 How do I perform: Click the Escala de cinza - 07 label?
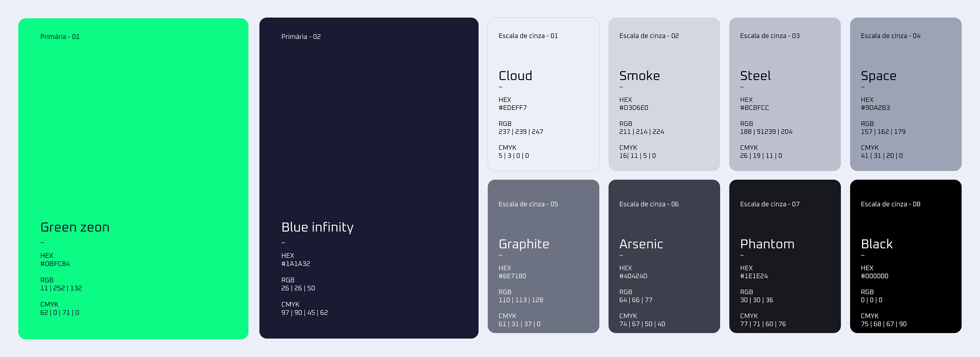click(770, 204)
